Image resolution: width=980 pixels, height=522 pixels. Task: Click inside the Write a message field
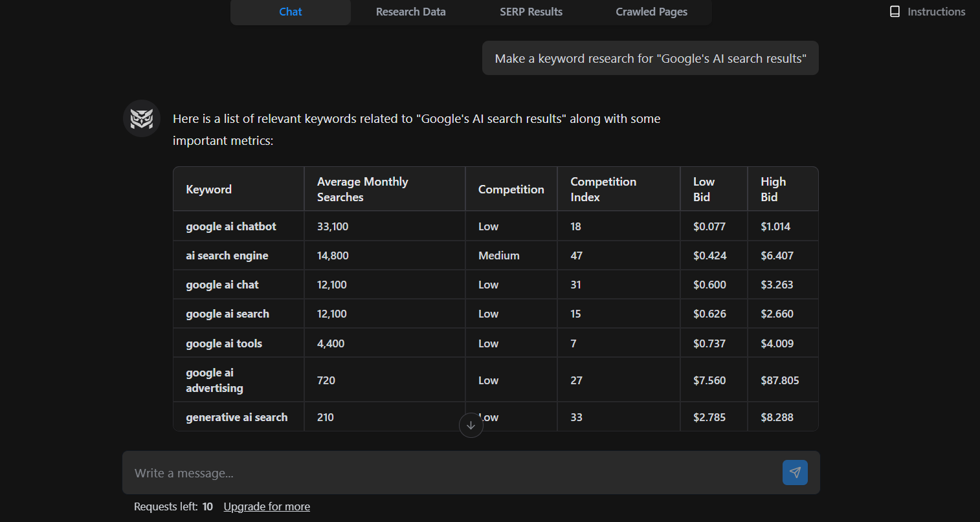point(388,472)
